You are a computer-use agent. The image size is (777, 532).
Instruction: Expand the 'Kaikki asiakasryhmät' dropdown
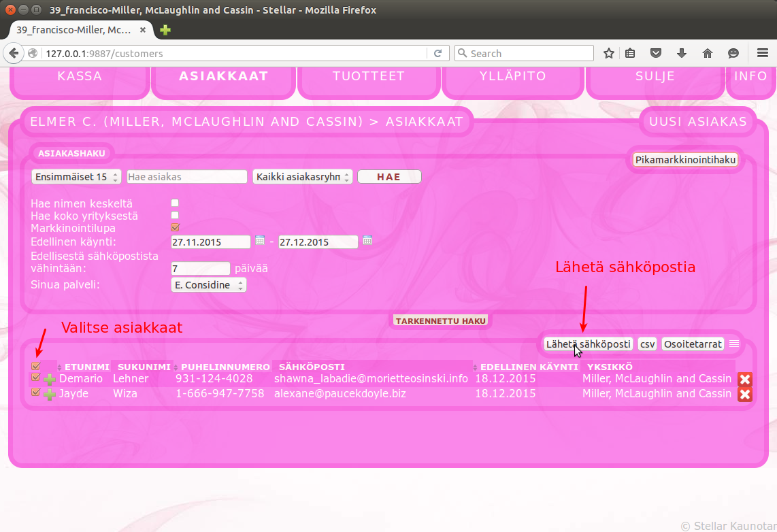pos(302,177)
